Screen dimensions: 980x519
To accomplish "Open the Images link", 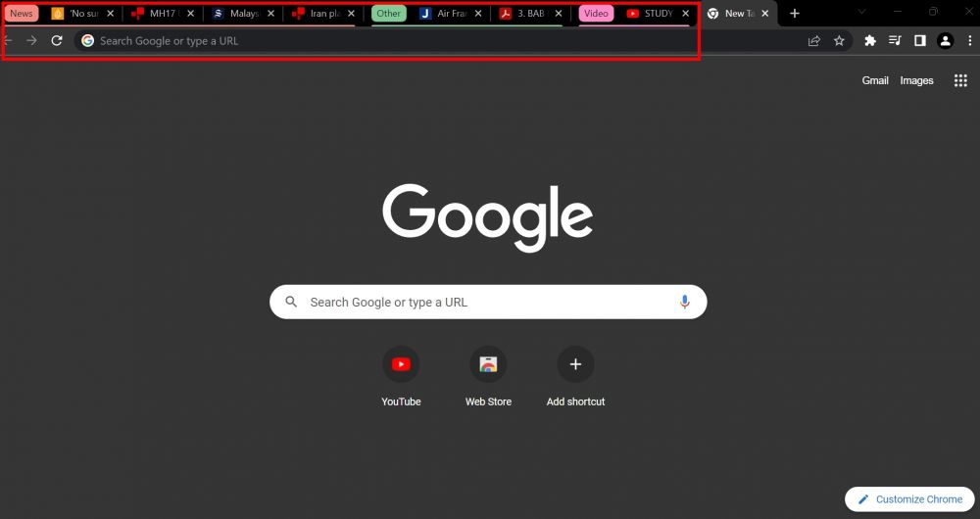I will click(916, 80).
